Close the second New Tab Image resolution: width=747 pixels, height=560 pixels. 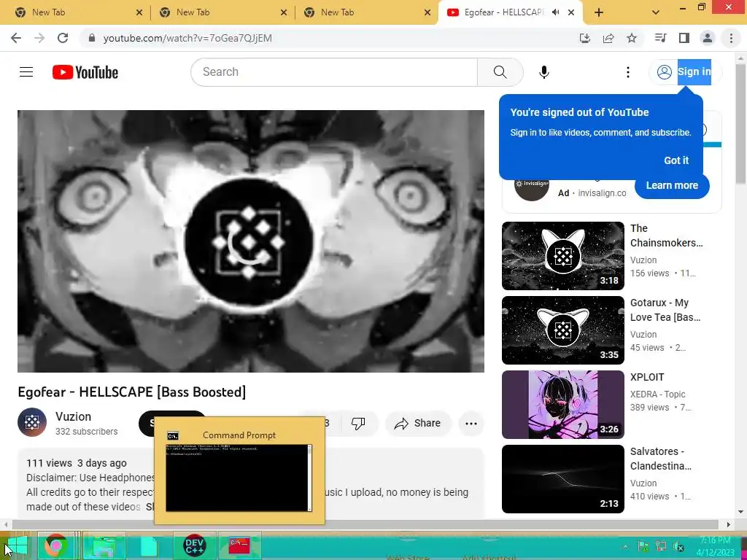tap(284, 13)
